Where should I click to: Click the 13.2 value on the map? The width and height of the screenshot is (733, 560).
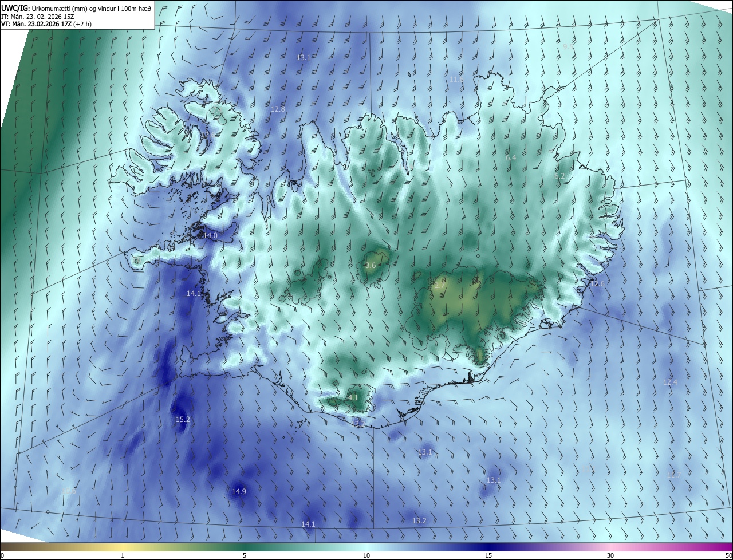[x=419, y=521]
